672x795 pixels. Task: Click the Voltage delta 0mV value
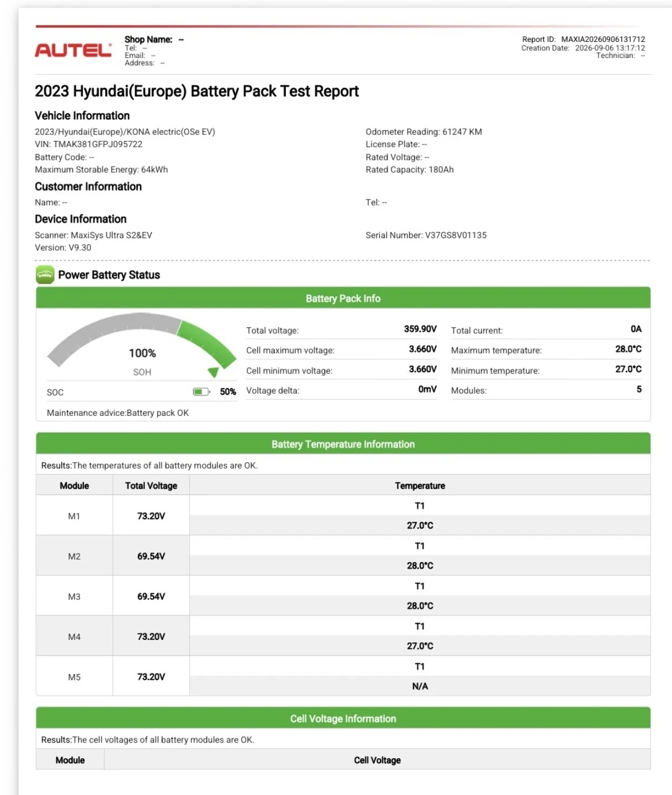tap(427, 389)
